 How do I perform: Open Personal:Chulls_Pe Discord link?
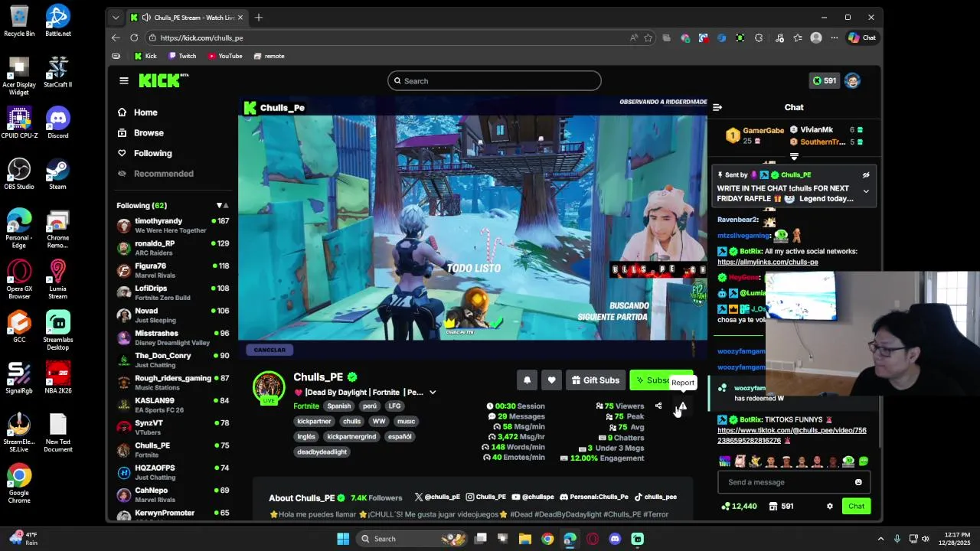click(x=594, y=497)
